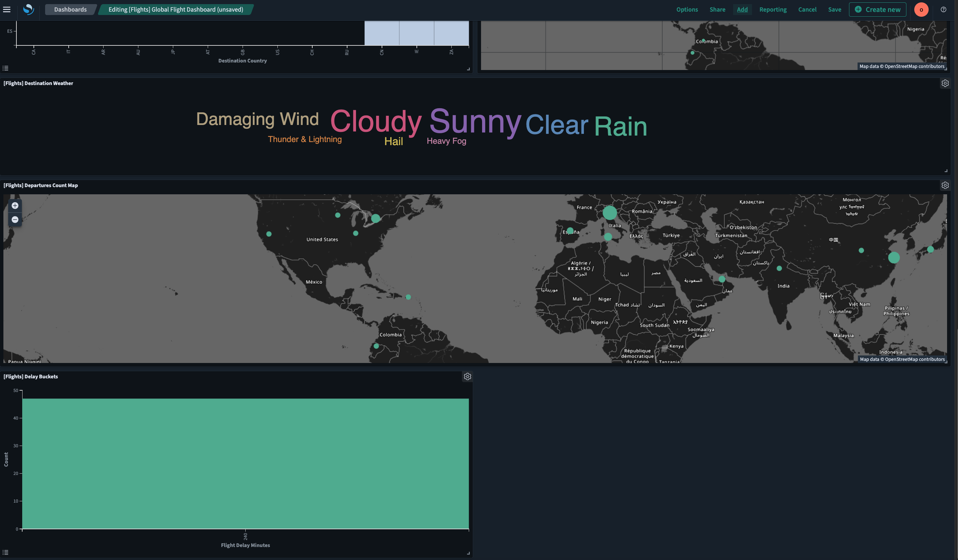
Task: Select Thunder & Lightning in the tag cloud
Action: [305, 139]
